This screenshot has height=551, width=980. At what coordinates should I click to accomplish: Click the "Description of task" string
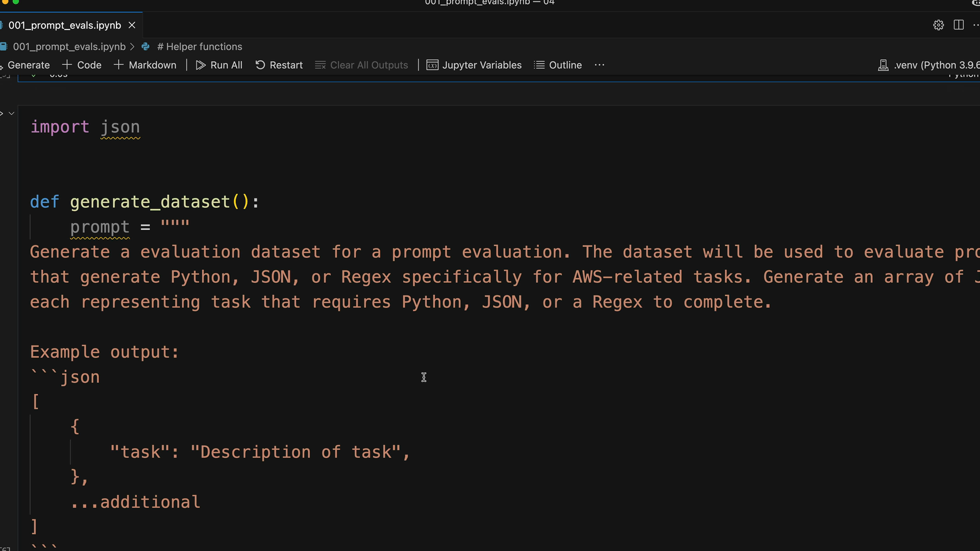tap(296, 452)
